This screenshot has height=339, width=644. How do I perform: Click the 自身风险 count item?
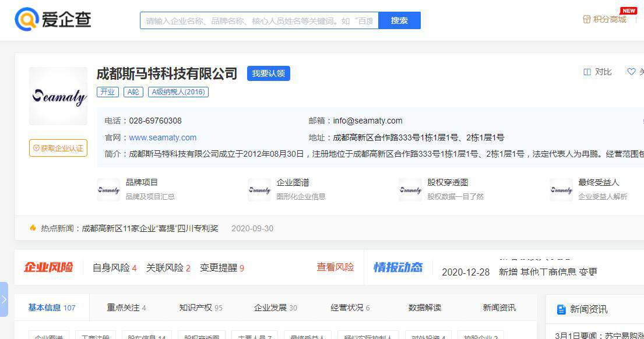114,268
